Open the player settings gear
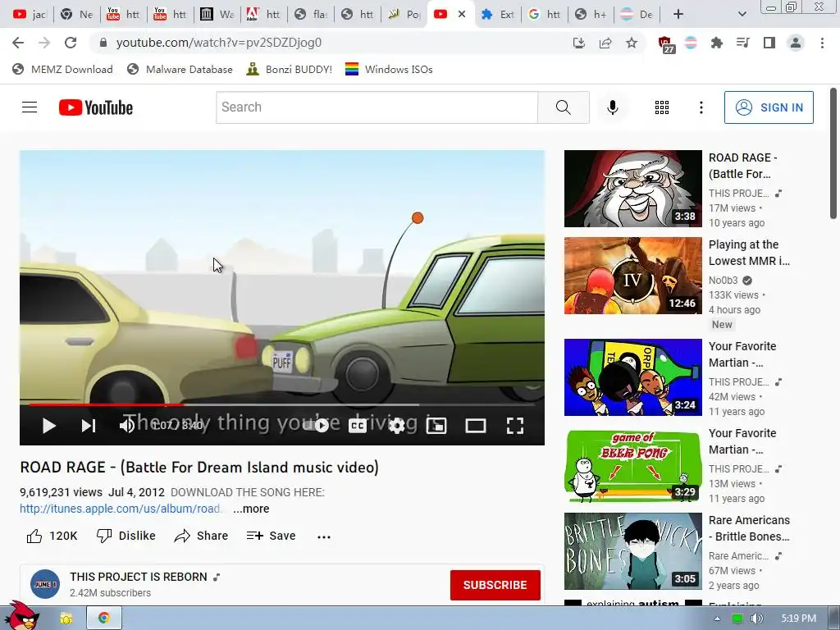840x630 pixels. coord(396,426)
